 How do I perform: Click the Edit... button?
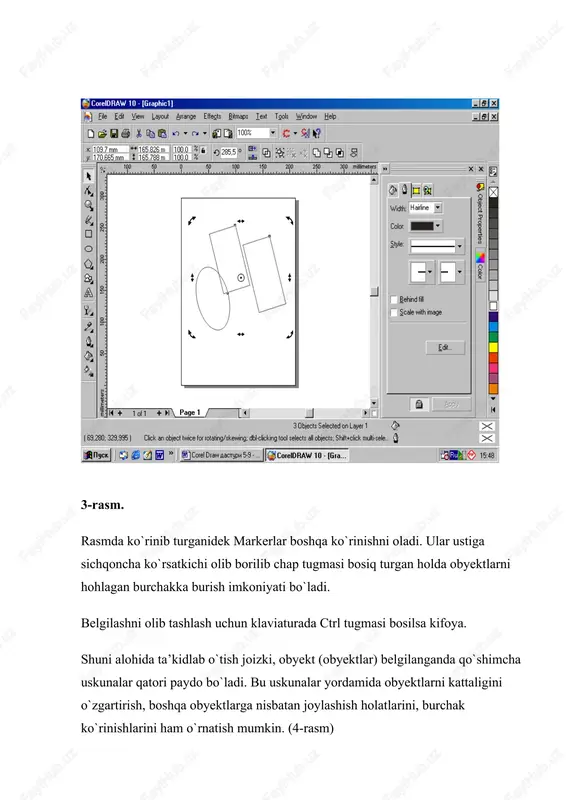[445, 347]
